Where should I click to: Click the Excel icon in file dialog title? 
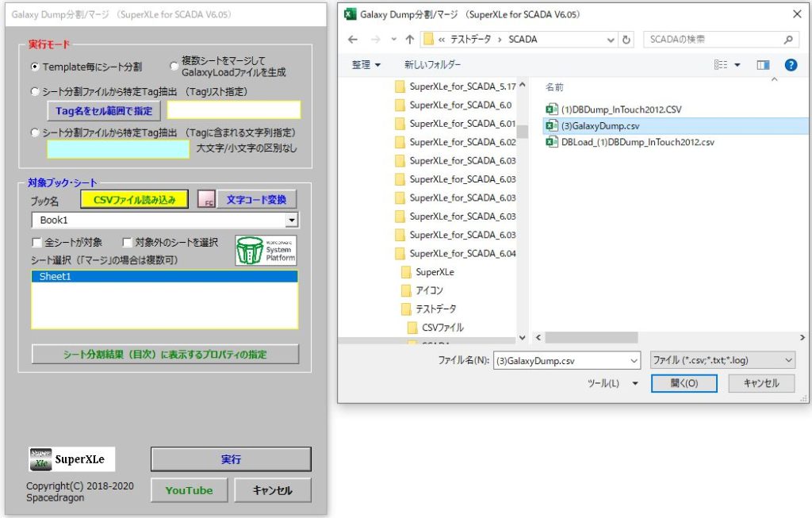(x=350, y=14)
